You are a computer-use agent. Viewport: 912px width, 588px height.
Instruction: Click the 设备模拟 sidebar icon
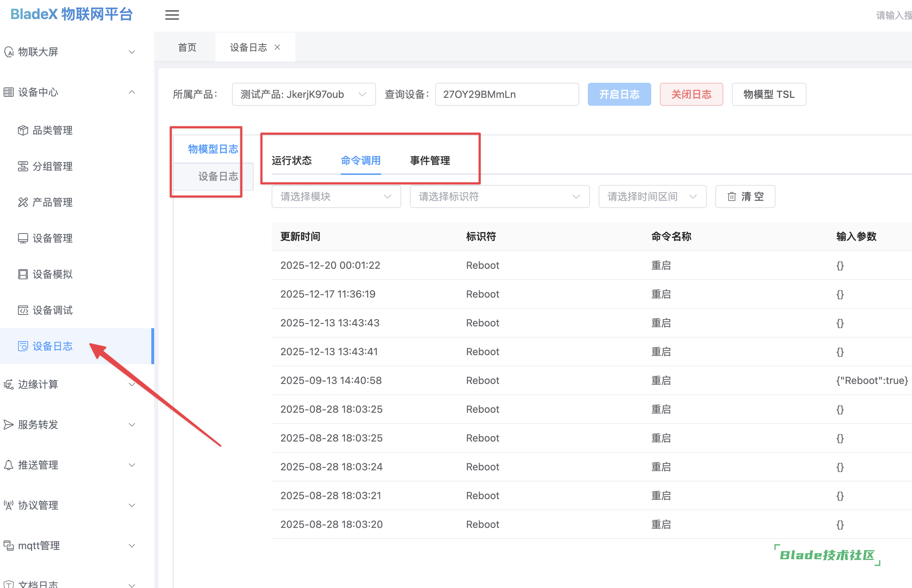(23, 274)
